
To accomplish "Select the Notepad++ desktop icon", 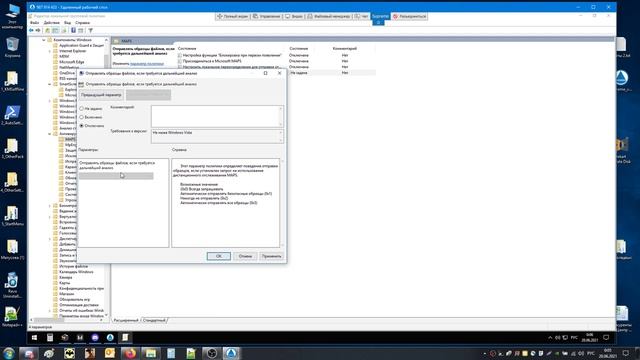I will coord(12,317).
